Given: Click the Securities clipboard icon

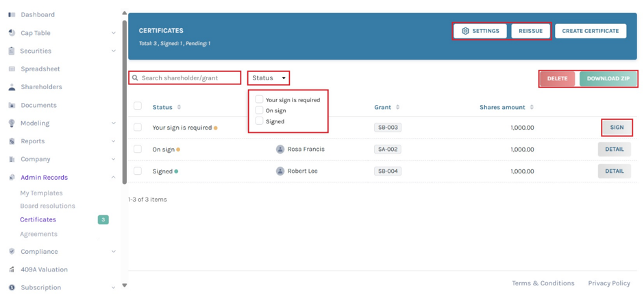Looking at the screenshot, I should point(12,51).
